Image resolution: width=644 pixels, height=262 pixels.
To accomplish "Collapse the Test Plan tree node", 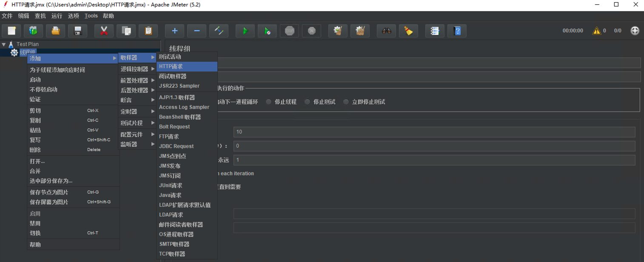I will coord(4,44).
